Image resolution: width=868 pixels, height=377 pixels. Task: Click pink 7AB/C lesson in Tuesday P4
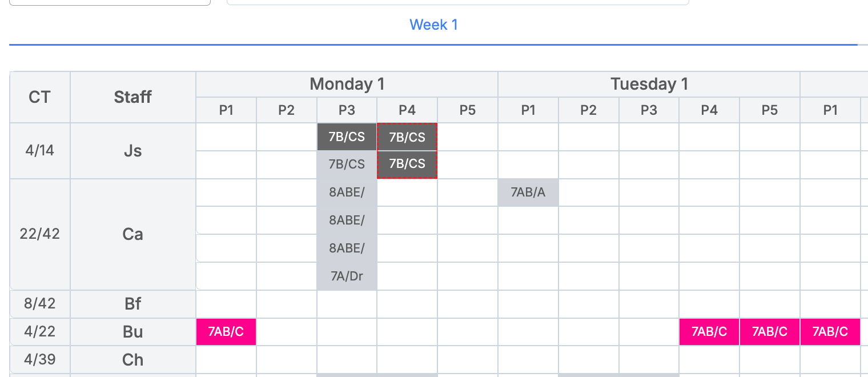709,332
